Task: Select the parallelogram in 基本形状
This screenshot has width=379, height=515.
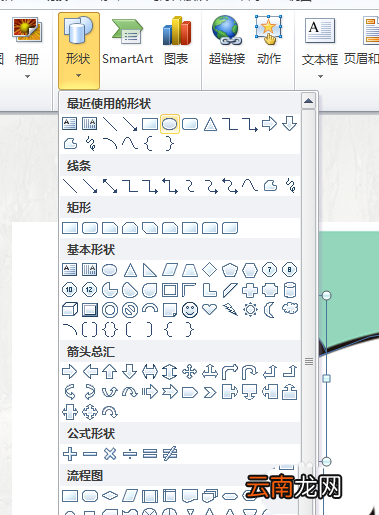Action: coord(170,270)
